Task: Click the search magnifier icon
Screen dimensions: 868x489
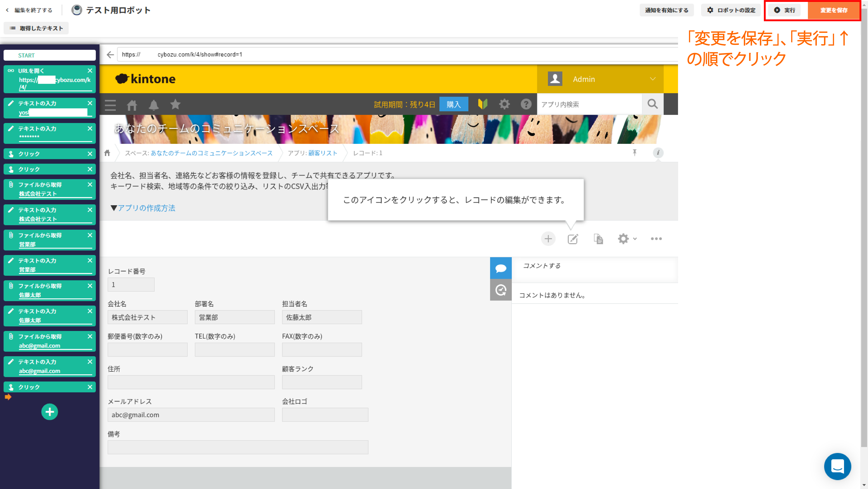Action: [652, 104]
